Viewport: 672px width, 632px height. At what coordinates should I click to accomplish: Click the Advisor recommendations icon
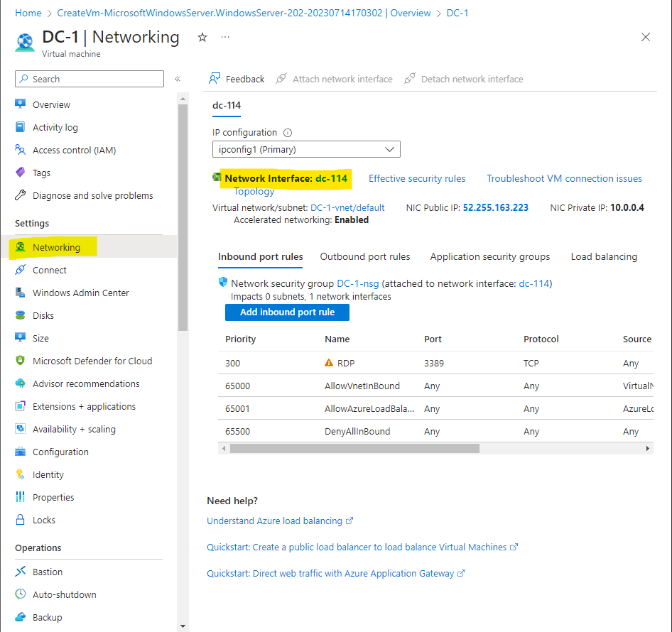[x=20, y=383]
